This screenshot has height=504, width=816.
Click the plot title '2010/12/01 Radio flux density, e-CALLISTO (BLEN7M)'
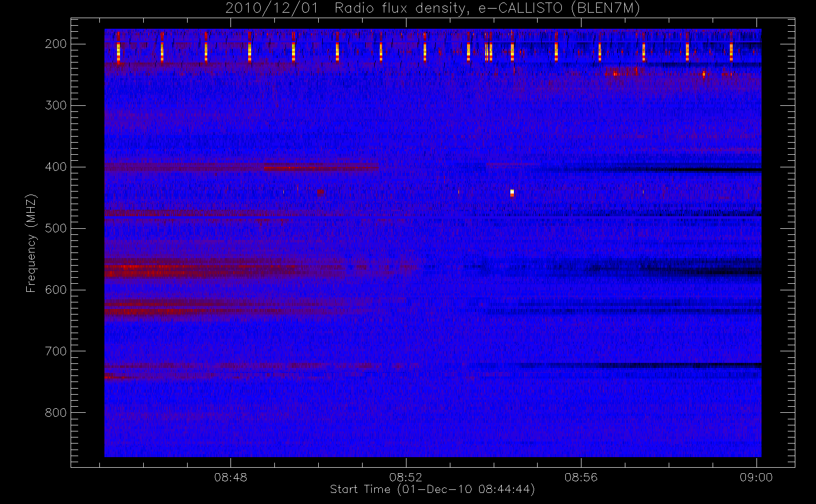(432, 8)
